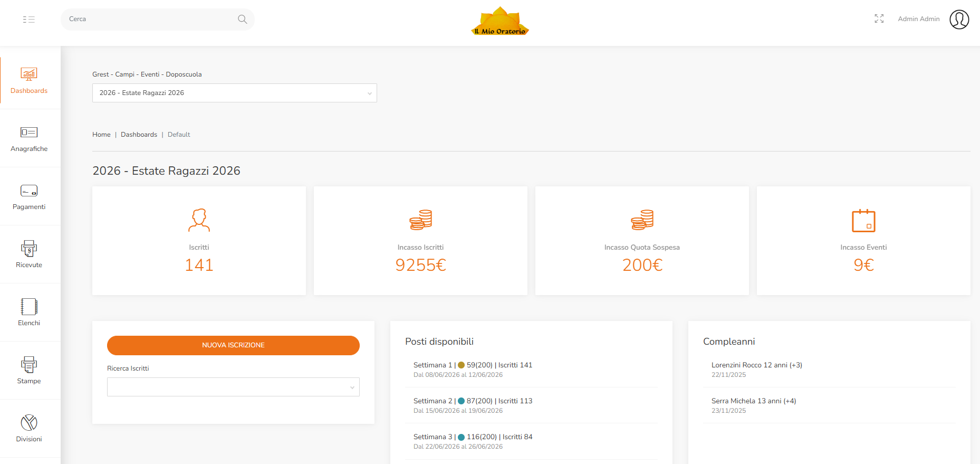The width and height of the screenshot is (980, 464).
Task: Open Admin Admin user menu
Action: [919, 19]
